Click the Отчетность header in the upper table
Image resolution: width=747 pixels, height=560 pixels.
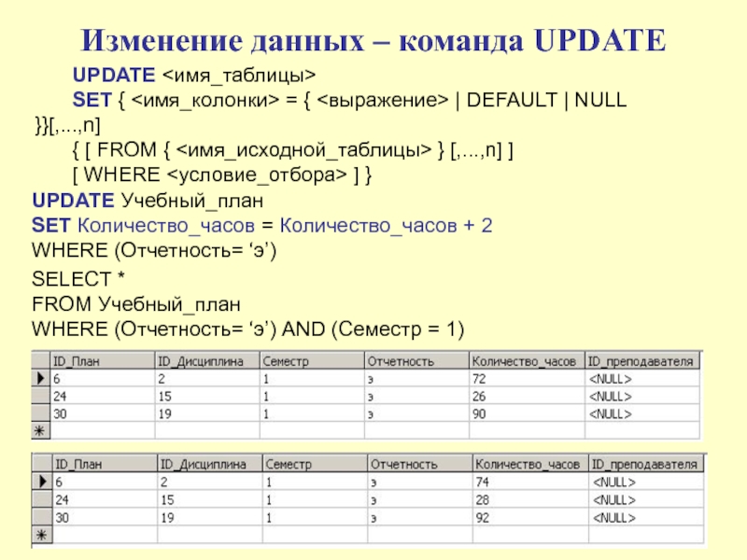(x=416, y=361)
